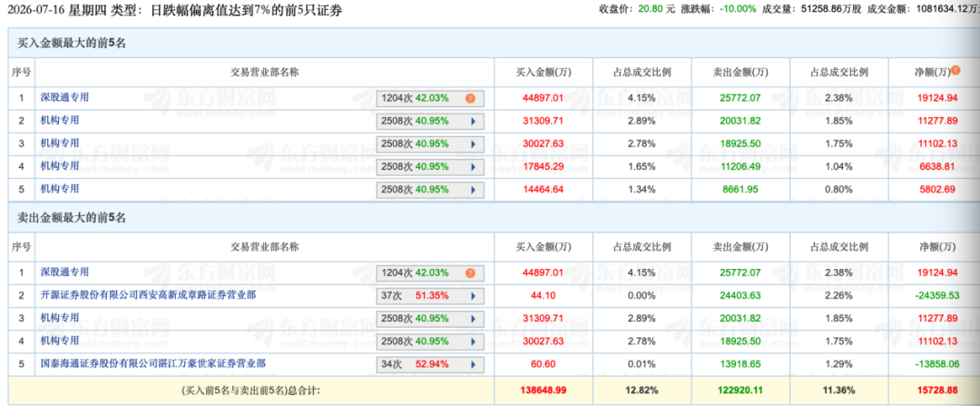Click the 卖出金额最大的前5名 section heading
980x406 pixels.
tap(70, 218)
